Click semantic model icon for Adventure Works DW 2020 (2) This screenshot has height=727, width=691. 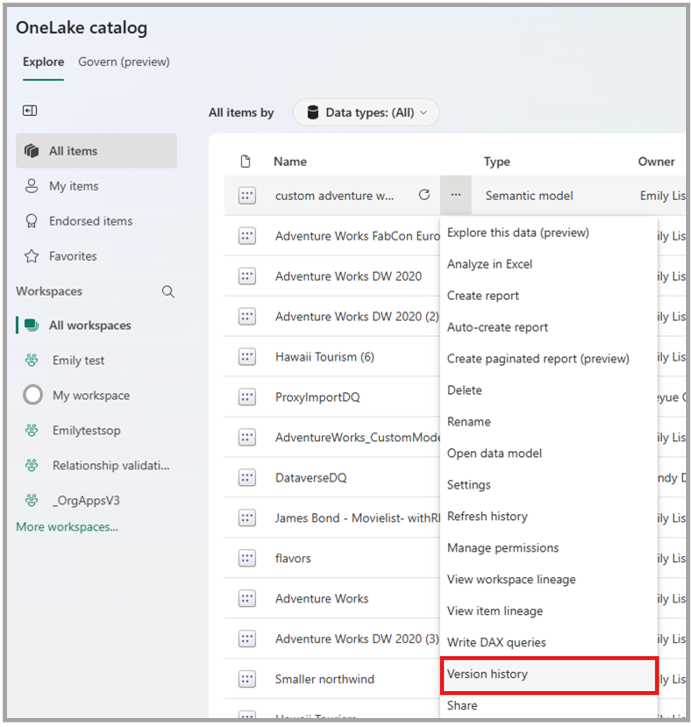tap(247, 316)
